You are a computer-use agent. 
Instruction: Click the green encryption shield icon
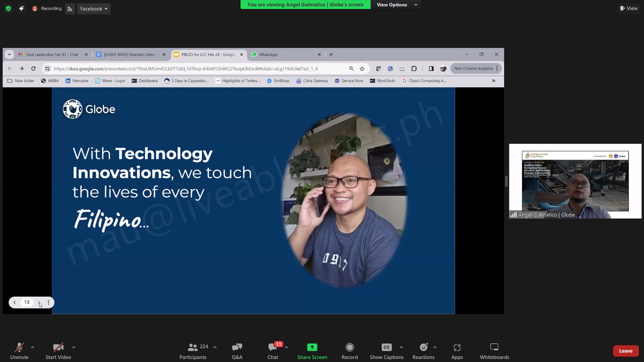point(8,9)
